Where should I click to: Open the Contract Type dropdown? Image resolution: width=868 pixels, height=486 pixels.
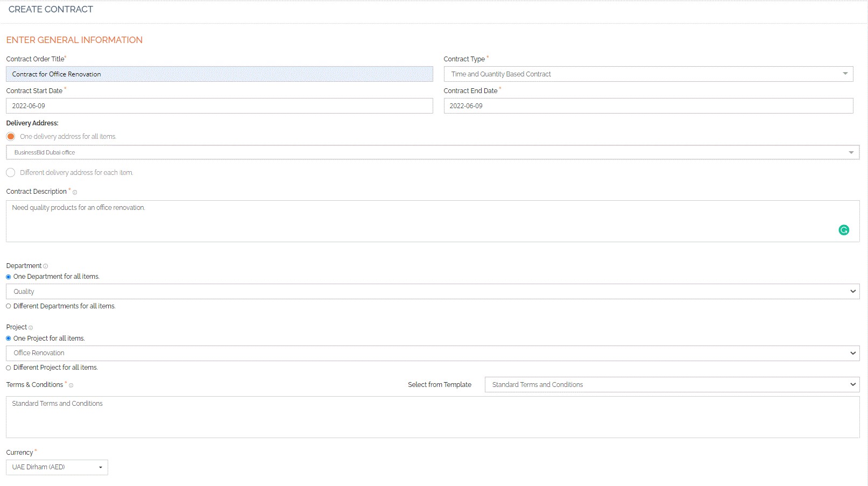(x=648, y=74)
